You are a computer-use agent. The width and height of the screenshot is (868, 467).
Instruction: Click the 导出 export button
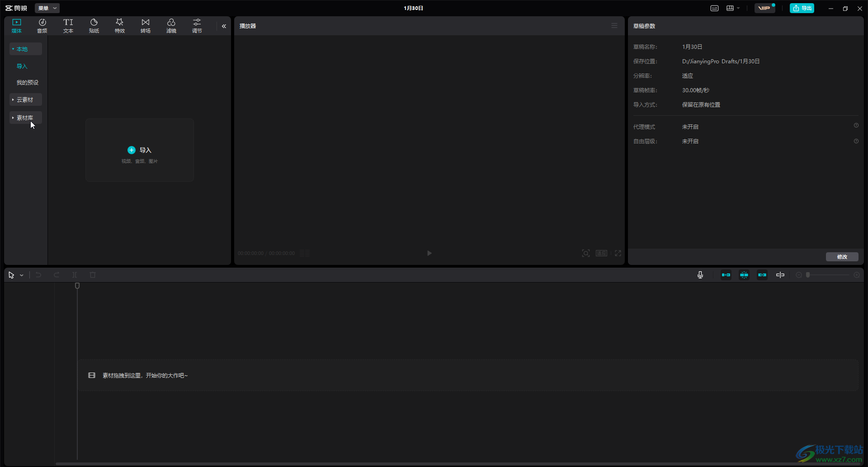[x=802, y=8]
